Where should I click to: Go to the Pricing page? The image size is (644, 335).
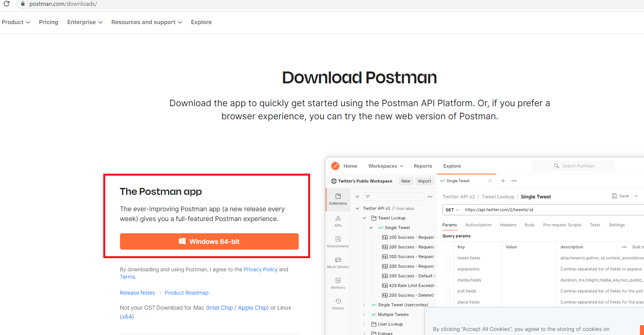click(49, 22)
